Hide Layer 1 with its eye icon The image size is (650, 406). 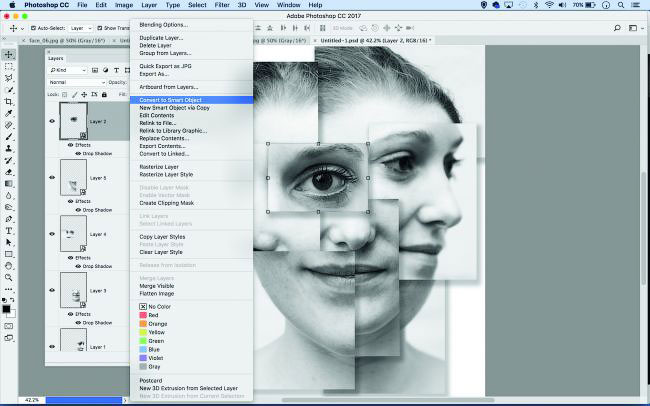click(x=52, y=347)
